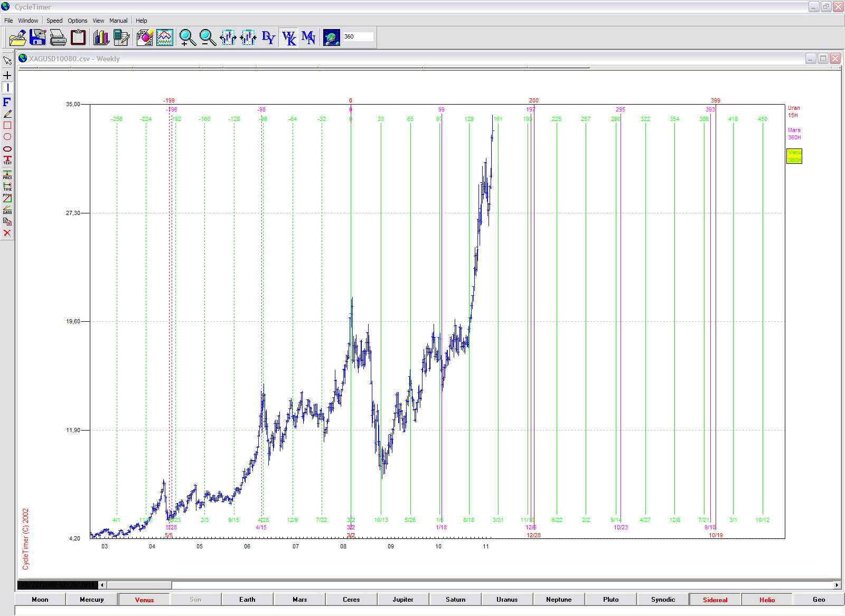845x616 pixels.
Task: Click the yellow Venus 360H legend swatch
Action: [x=794, y=156]
